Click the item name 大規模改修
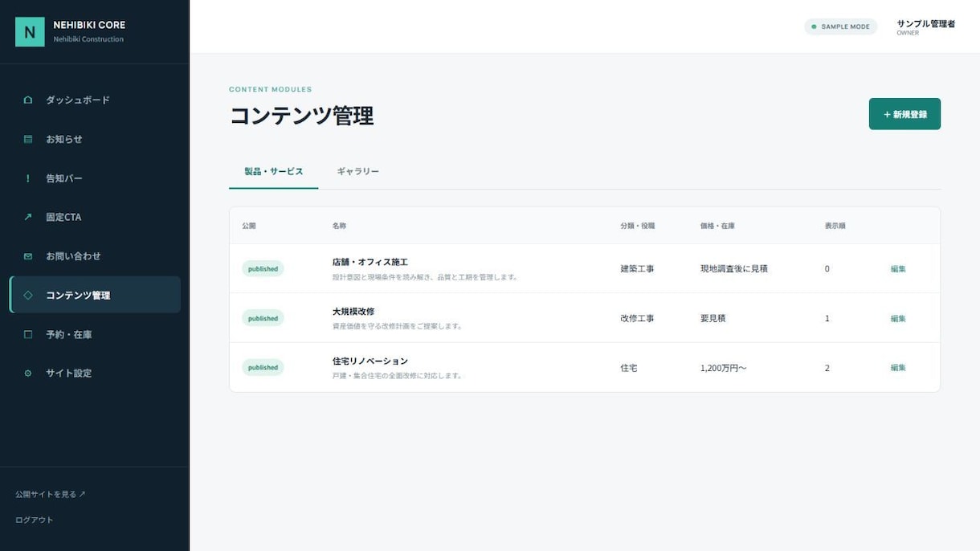 click(x=353, y=312)
